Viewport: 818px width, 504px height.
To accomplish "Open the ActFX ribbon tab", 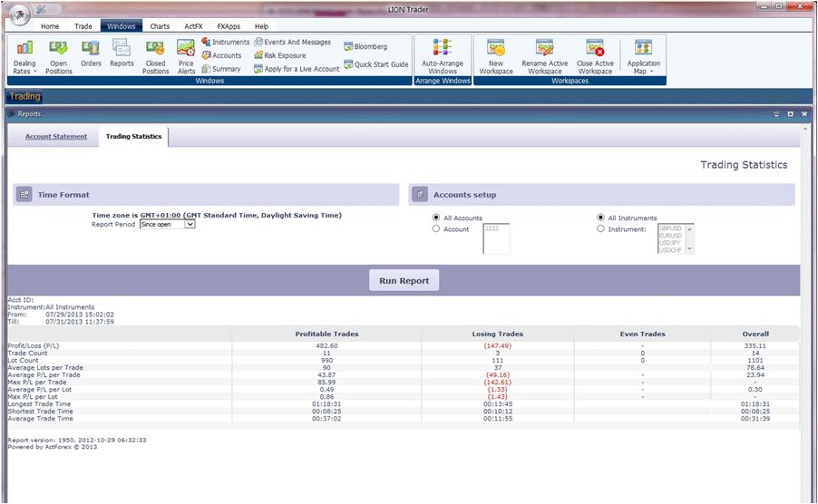I will (193, 26).
